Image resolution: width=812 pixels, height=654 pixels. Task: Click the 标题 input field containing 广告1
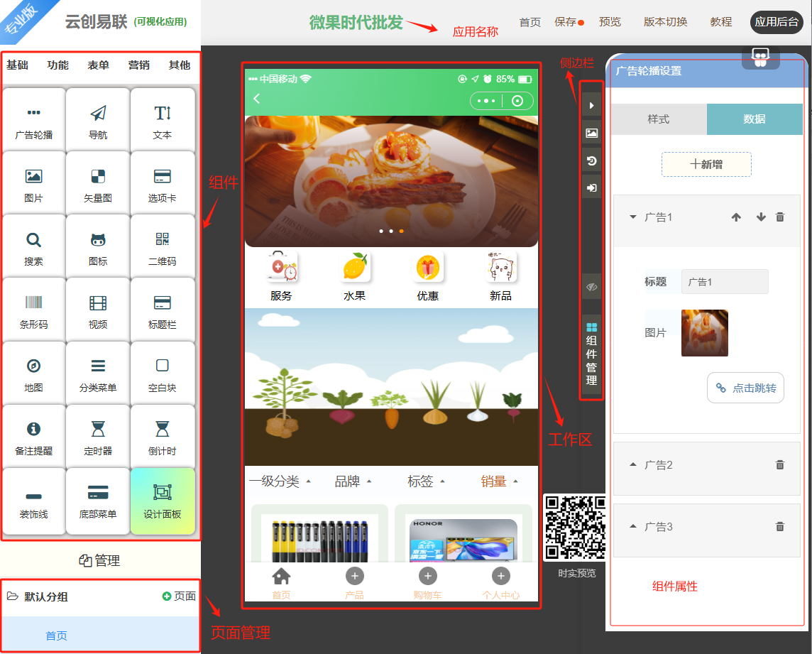[x=724, y=282]
